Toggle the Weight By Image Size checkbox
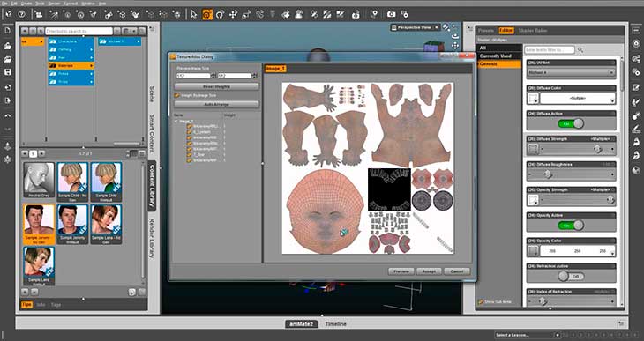This screenshot has width=644, height=341. 177,95
